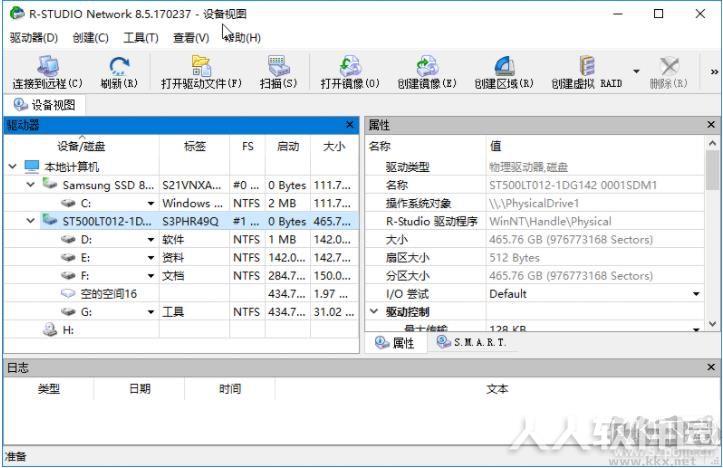Image resolution: width=723 pixels, height=468 pixels.
Task: Click the properties panel scrollbar down arrow
Action: coord(712,324)
